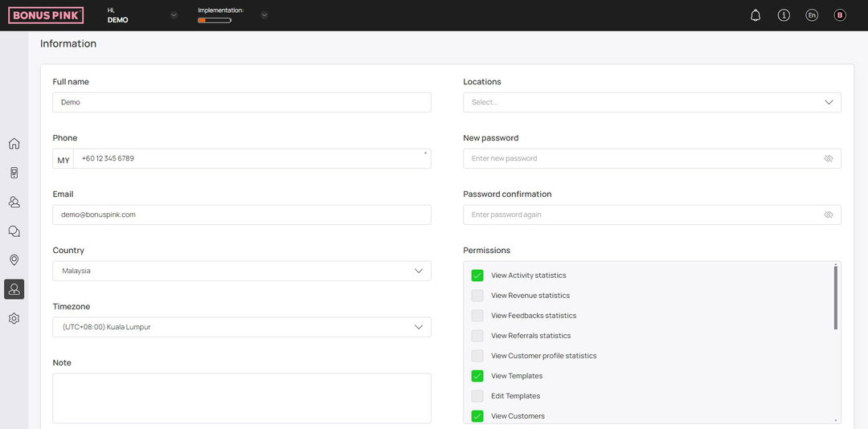Open the info circle icon

(784, 15)
